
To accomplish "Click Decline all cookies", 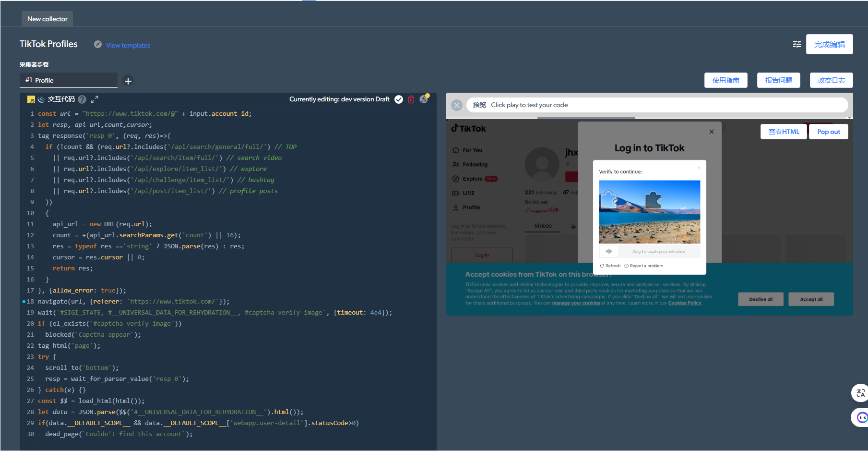I will click(761, 299).
